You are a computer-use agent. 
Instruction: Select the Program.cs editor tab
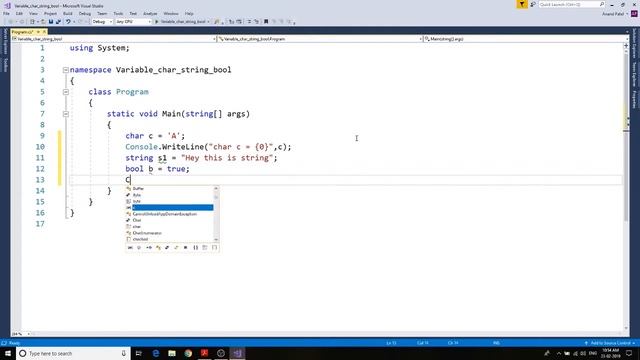(x=22, y=32)
